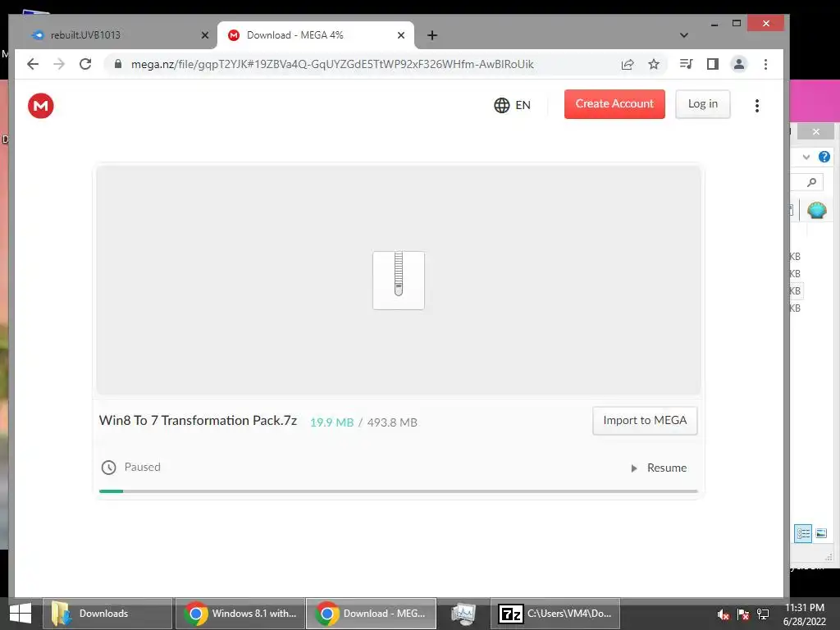Click search magnifier in background Explorer window
The width and height of the screenshot is (840, 630).
[x=811, y=183]
